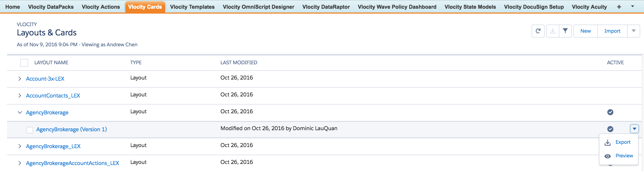The height and width of the screenshot is (171, 644).
Task: Click the plus icon to add tab
Action: [619, 7]
